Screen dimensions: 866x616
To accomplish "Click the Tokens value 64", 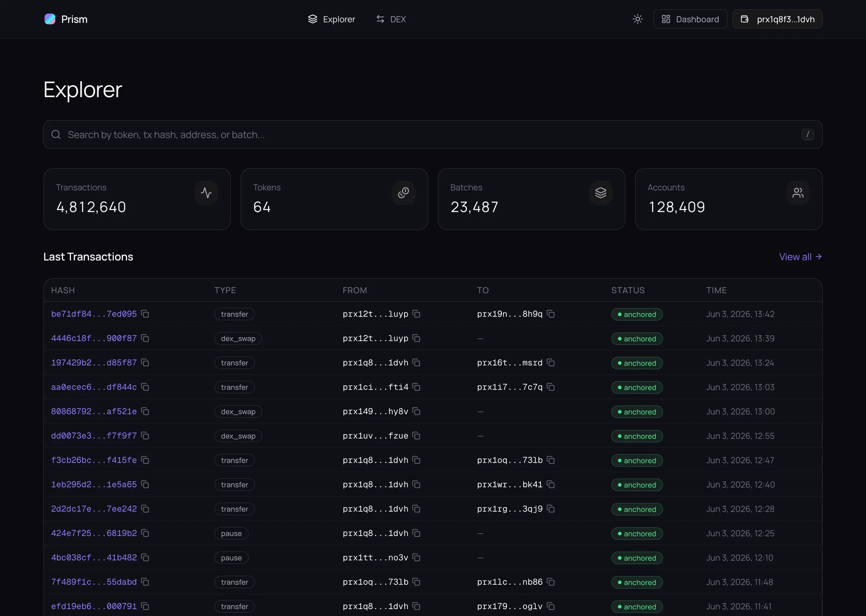I will click(262, 207).
